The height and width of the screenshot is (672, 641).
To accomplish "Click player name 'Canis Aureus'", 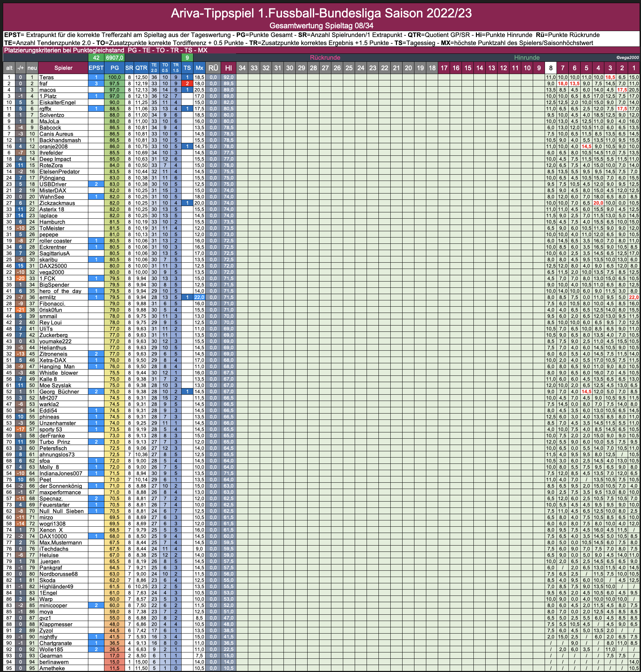I will click(56, 134).
